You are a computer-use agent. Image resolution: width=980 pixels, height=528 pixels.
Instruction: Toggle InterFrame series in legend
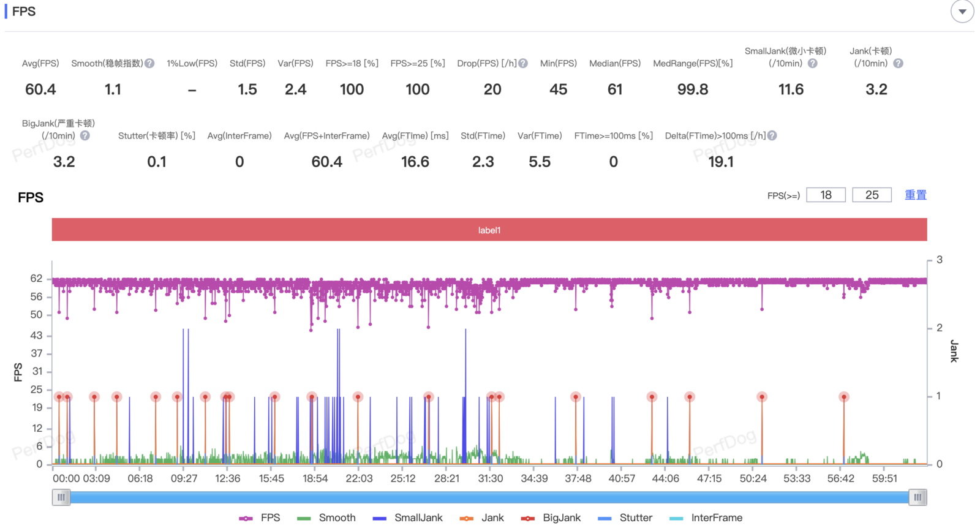(x=706, y=518)
